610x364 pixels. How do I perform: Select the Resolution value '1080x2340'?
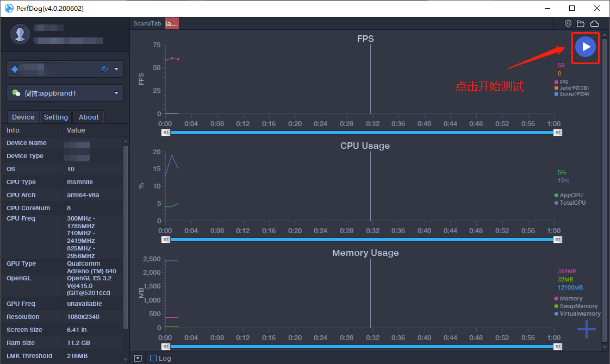pos(83,317)
